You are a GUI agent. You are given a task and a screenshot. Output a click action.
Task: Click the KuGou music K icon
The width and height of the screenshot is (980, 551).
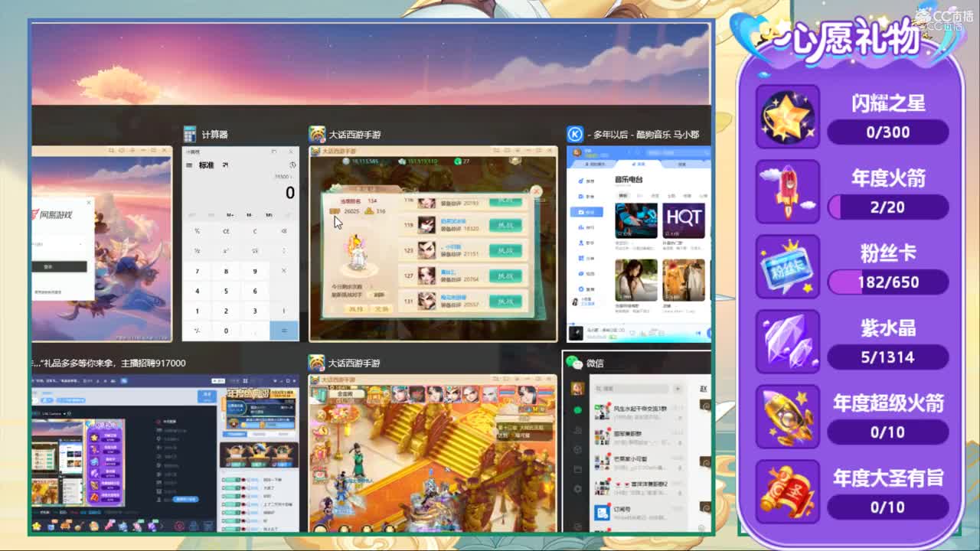[574, 135]
